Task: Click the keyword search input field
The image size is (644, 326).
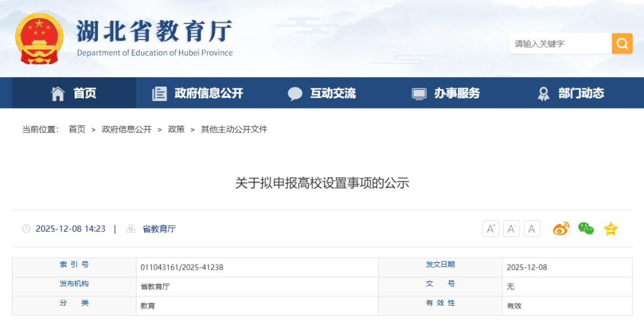Action: (560, 43)
